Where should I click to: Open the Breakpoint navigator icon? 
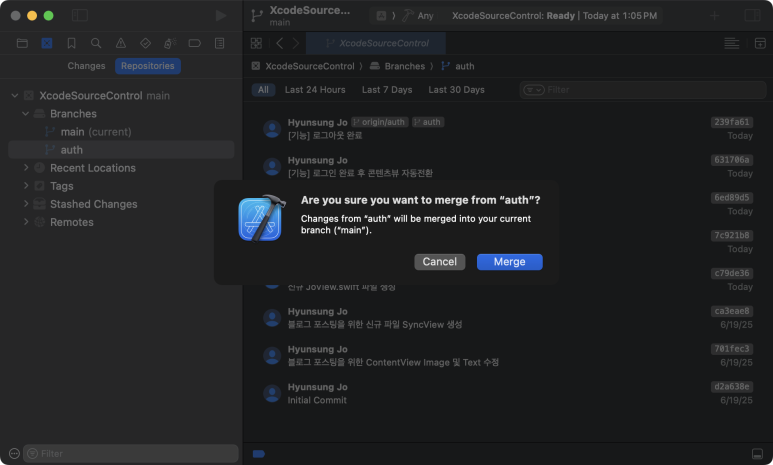(195, 43)
